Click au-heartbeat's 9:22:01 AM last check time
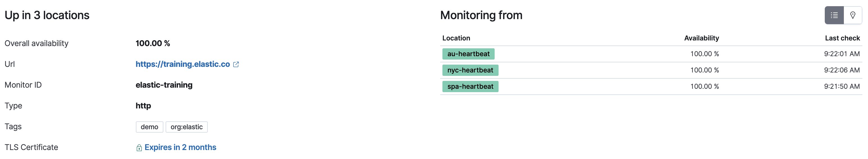The height and width of the screenshot is (159, 868). (x=842, y=54)
